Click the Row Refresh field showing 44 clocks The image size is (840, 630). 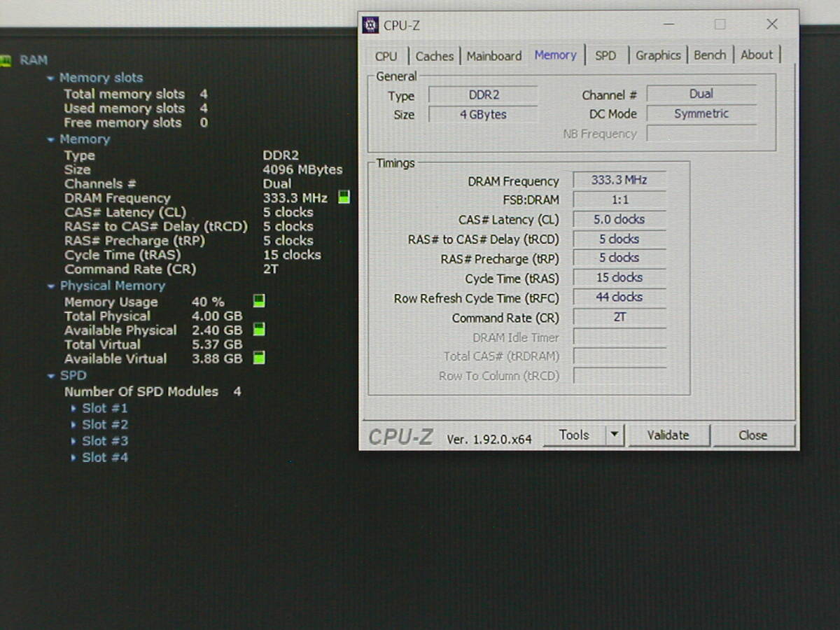619,297
